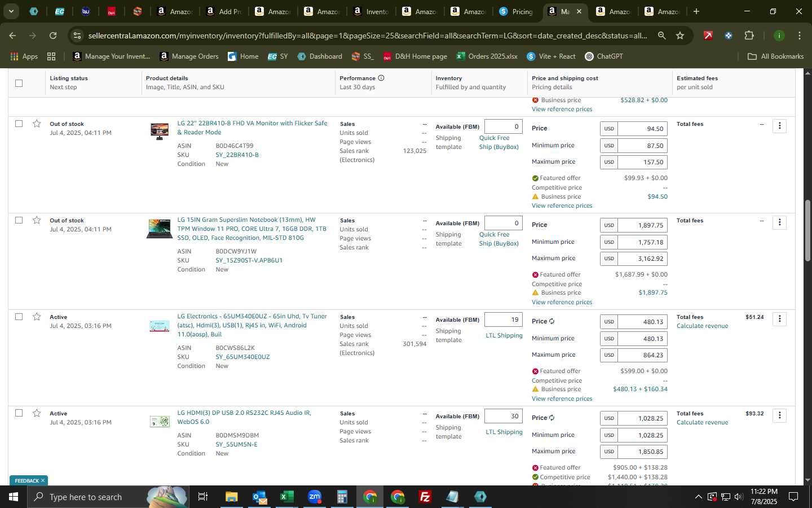The width and height of the screenshot is (812, 508).
Task: Open the Chrome profile avatar icon
Action: pyautogui.click(x=779, y=36)
